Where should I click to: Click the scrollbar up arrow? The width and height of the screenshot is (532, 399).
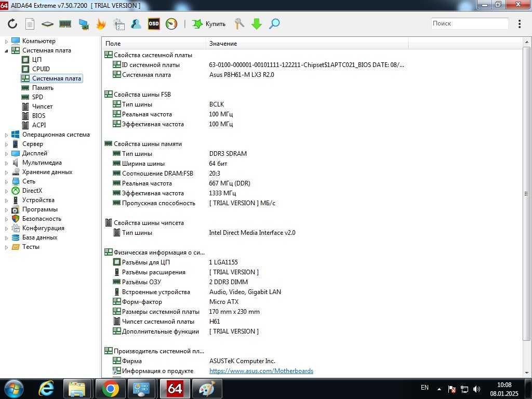pyautogui.click(x=526, y=42)
